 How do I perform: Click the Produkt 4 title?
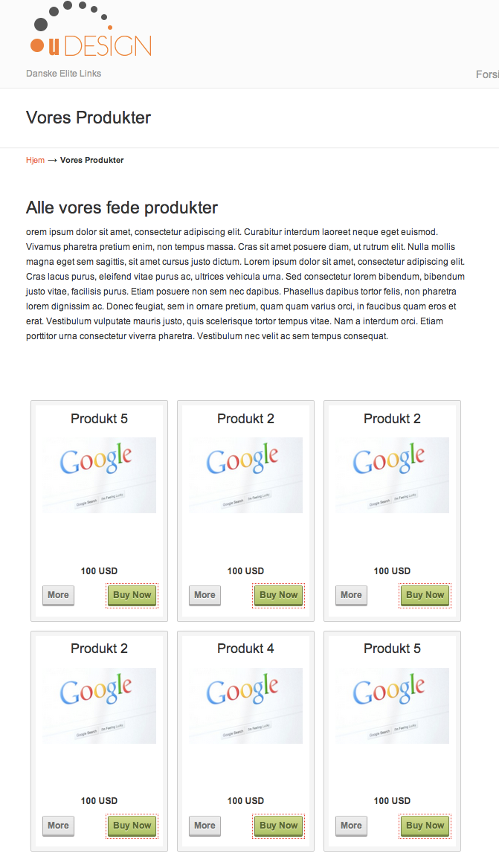pyautogui.click(x=245, y=649)
